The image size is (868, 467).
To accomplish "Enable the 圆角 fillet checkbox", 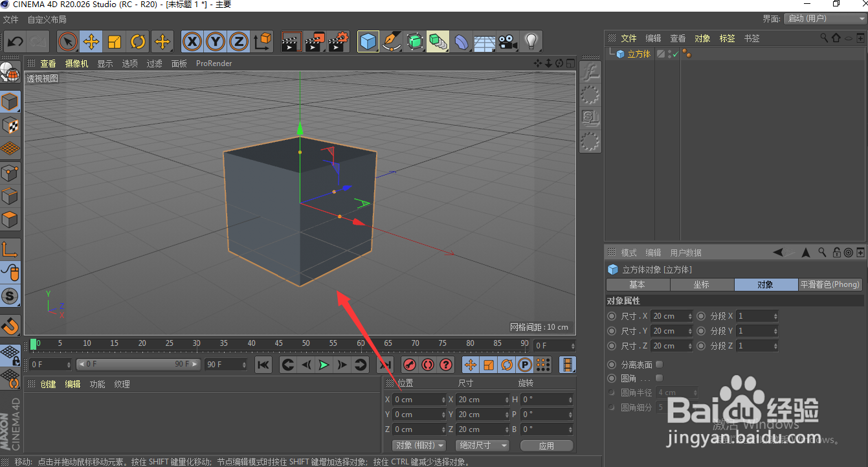I will point(659,378).
